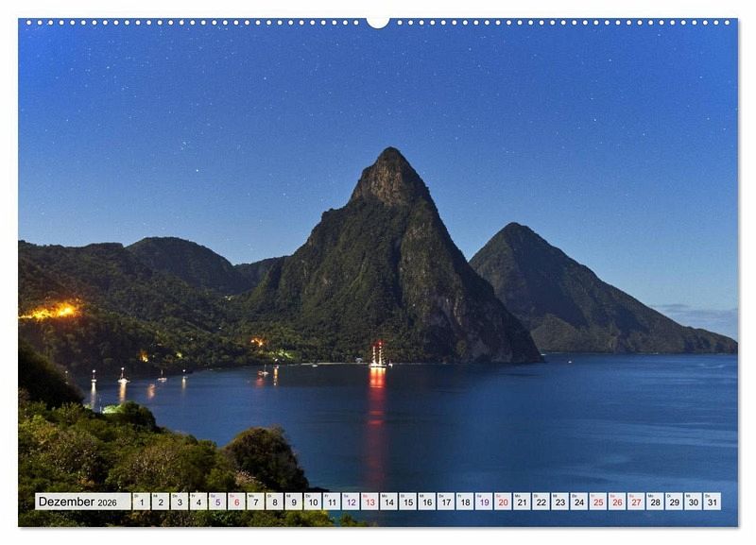Viewport: 756px width, 545px height.
Task: Select day 22 in the calendar strip
Action: 541,502
